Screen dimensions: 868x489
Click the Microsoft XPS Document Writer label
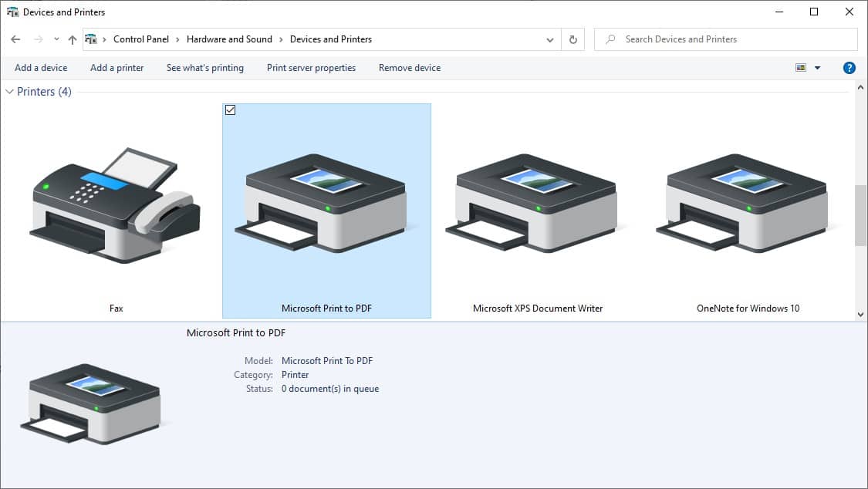tap(538, 309)
